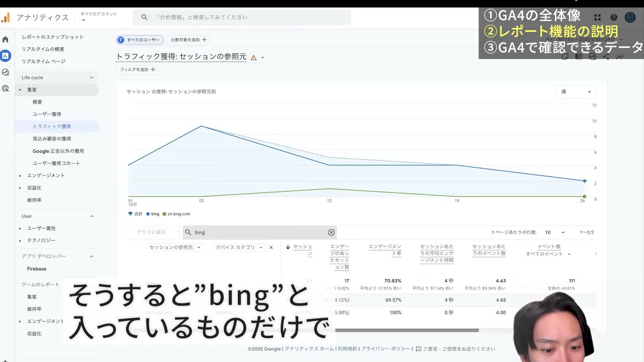This screenshot has height=362, width=644.
Task: Select the Reports icon in left rail
Action: [5, 56]
